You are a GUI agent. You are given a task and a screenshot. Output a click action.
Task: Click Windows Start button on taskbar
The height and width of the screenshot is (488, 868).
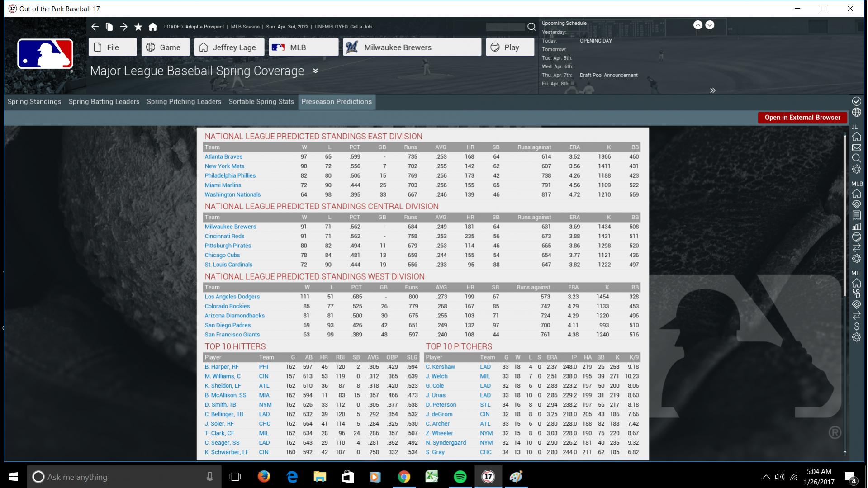click(14, 477)
